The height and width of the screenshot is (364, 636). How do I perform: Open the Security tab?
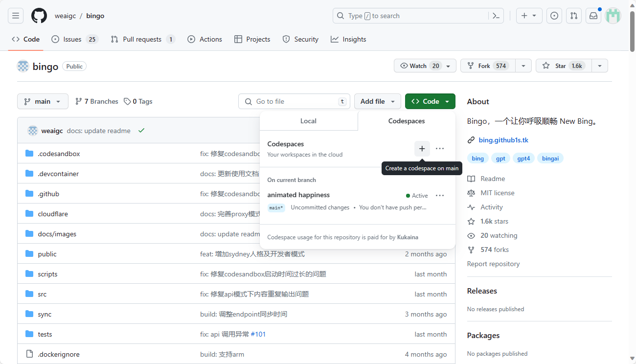tap(300, 39)
